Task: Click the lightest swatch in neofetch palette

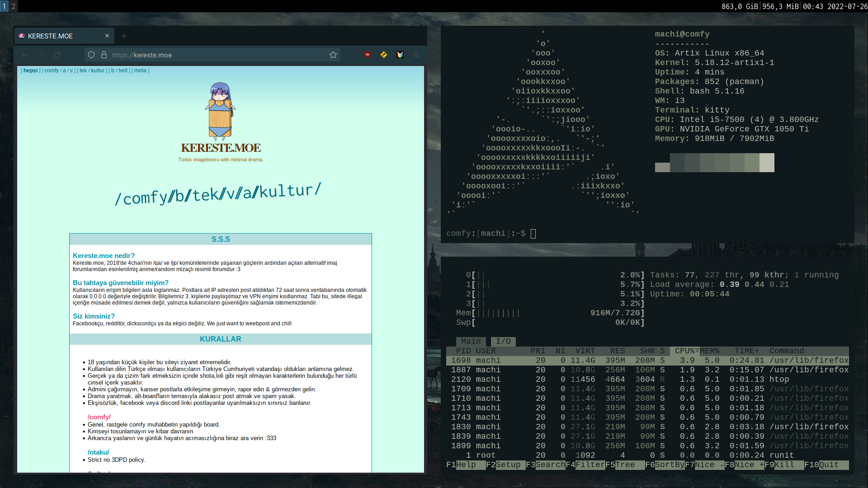Action: (767, 163)
